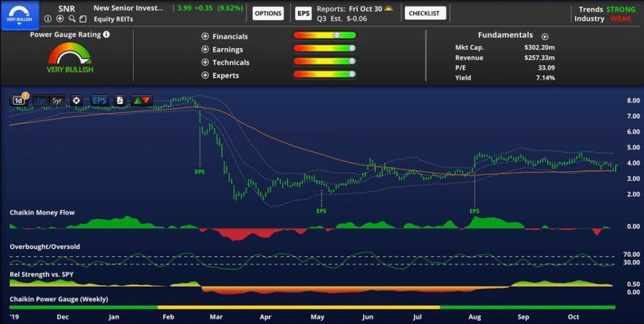
Task: Open the CHECKLIST button
Action: (425, 13)
